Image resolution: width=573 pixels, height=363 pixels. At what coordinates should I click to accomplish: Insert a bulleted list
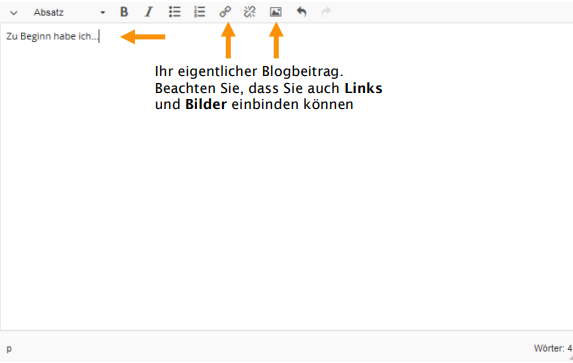coord(174,12)
